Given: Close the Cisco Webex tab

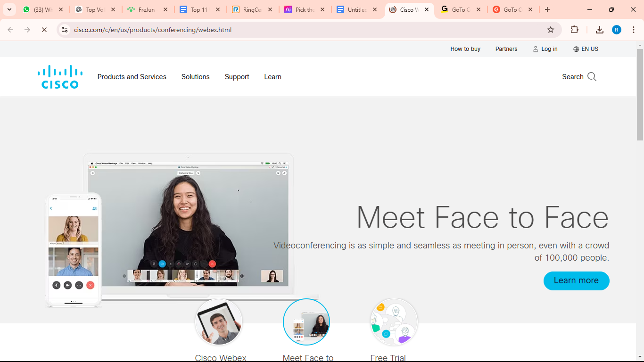Looking at the screenshot, I should click(427, 9).
